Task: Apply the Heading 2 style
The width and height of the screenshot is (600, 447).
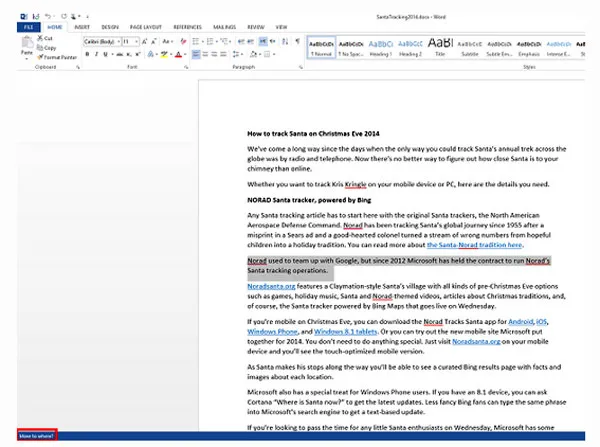Action: coord(410,48)
